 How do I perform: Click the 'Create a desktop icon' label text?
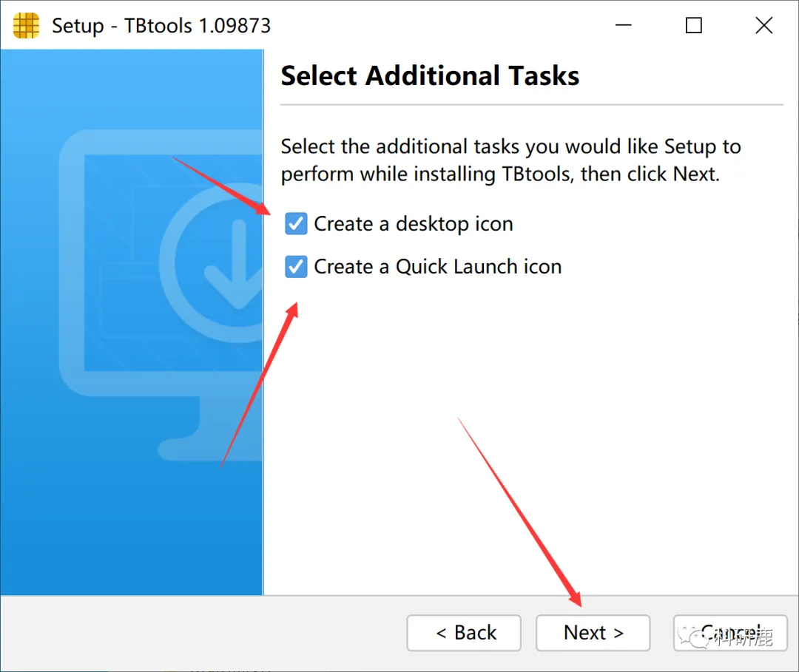(x=414, y=224)
